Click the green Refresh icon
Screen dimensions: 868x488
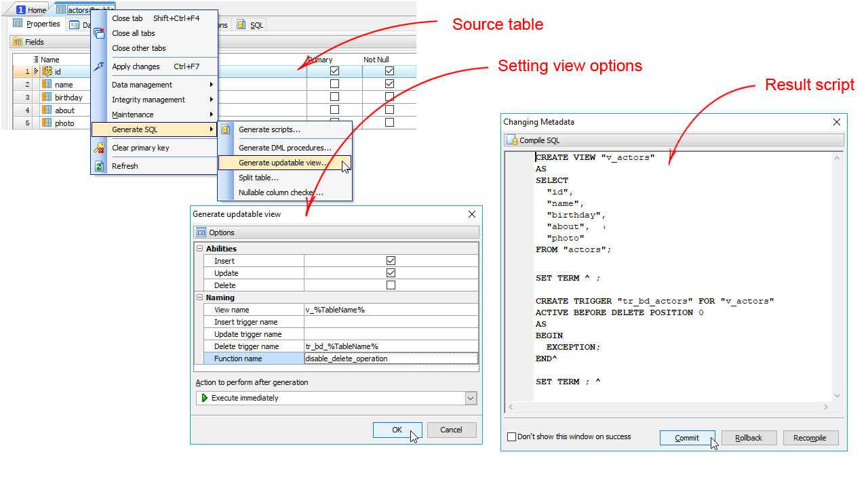pos(100,166)
